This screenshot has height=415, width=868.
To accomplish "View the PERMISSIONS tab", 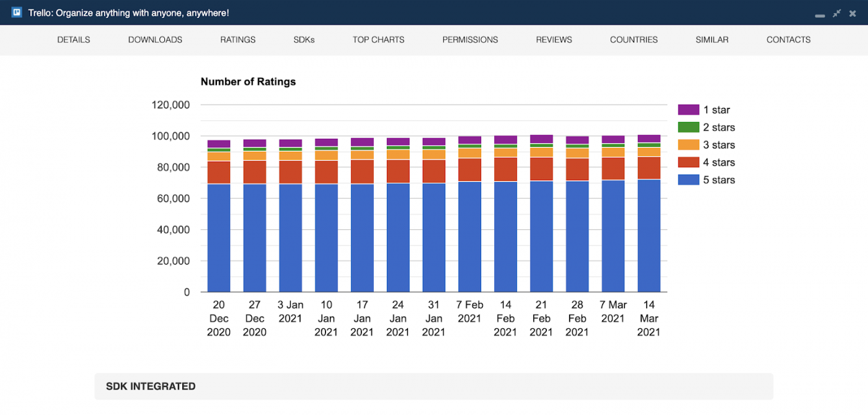I will (x=470, y=40).
